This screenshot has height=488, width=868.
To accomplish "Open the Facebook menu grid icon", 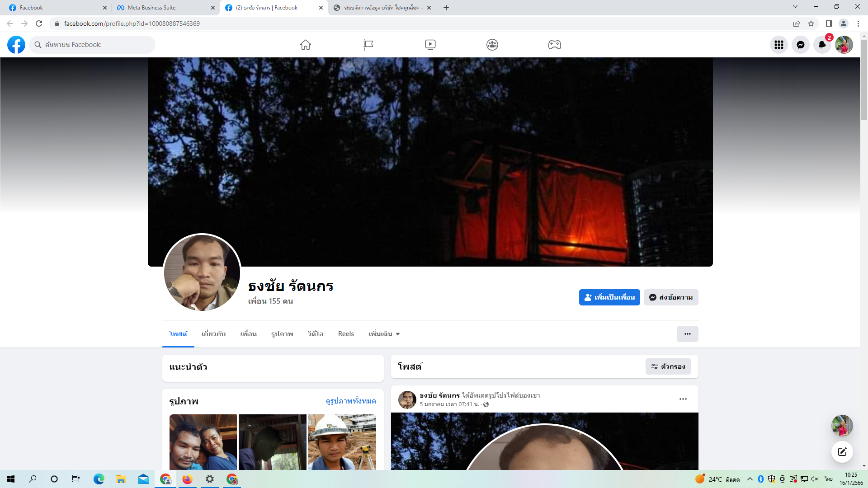I will (x=778, y=45).
